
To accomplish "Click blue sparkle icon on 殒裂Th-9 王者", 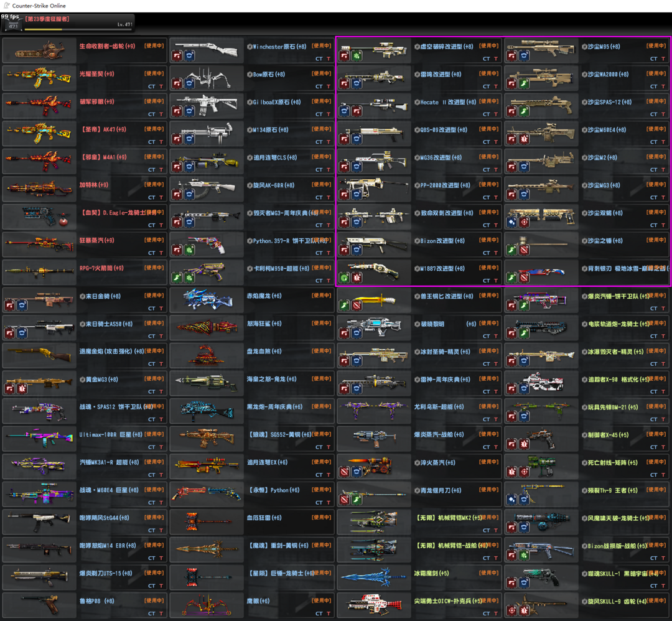I will click(511, 500).
